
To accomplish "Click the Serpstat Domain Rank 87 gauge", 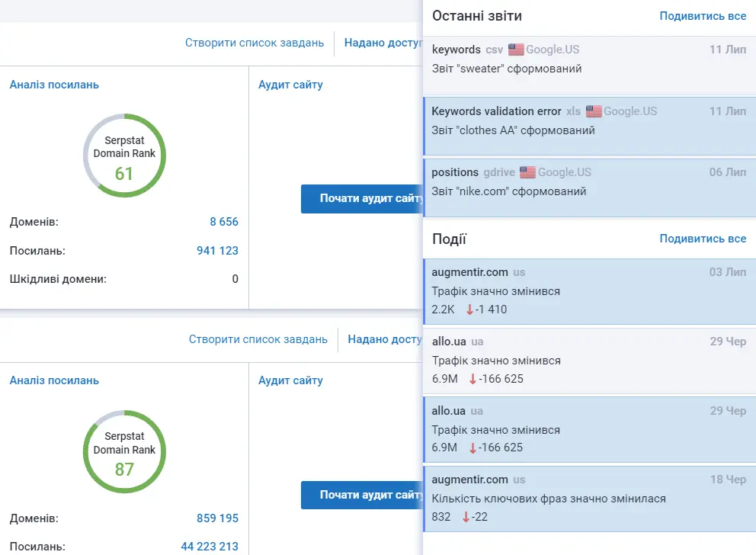I will [x=124, y=451].
